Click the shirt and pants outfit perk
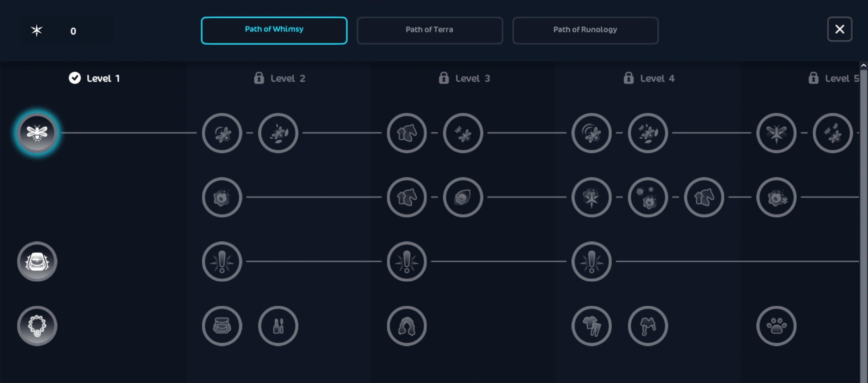Viewport: 868px width, 383px height. [591, 326]
